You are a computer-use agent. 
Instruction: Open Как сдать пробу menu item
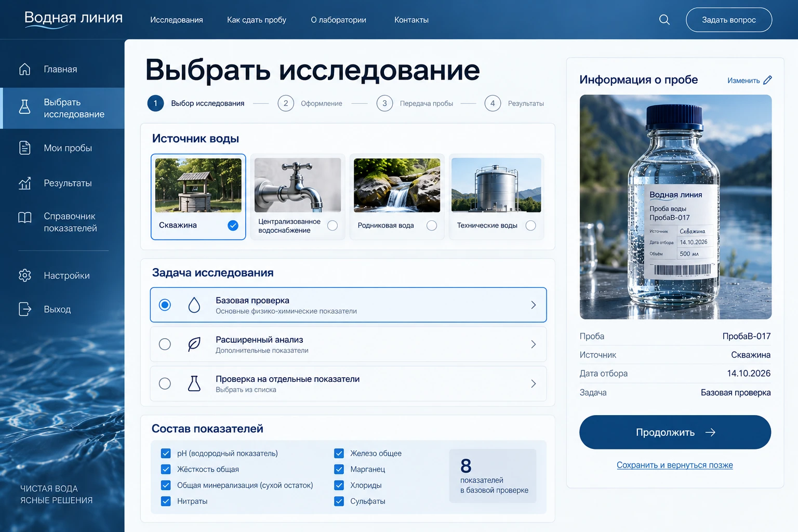[257, 20]
